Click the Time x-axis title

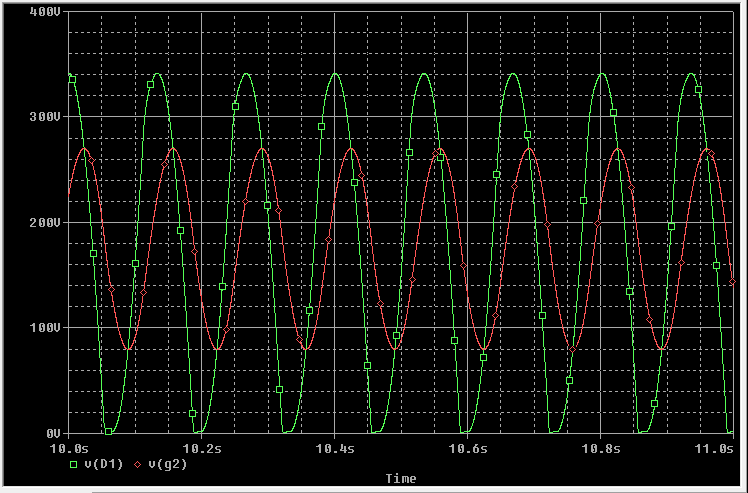click(400, 479)
